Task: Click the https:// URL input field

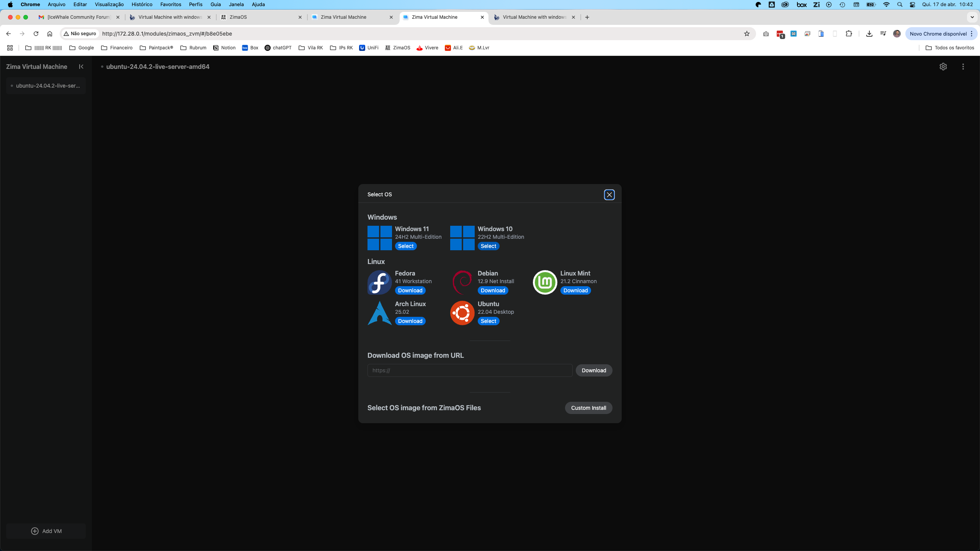Action: tap(470, 370)
